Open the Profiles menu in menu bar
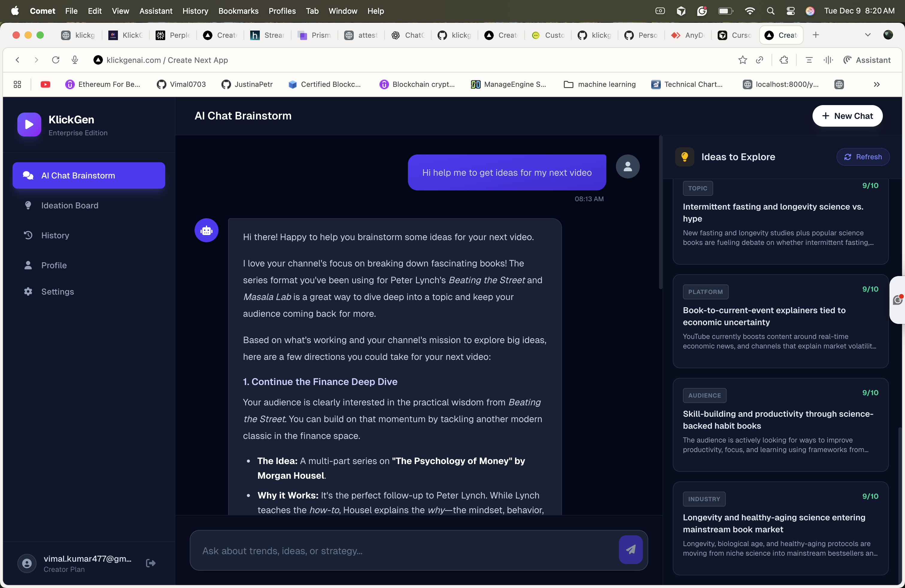This screenshot has width=905, height=588. (282, 11)
